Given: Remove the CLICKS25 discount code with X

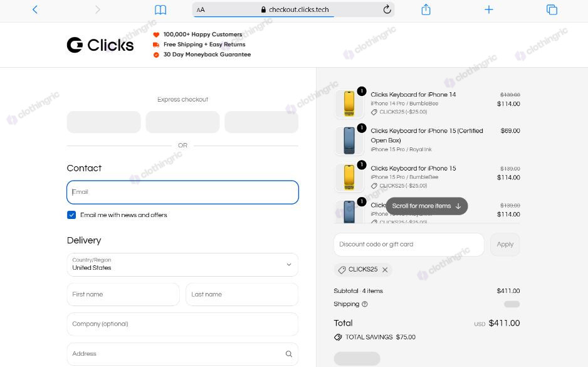Looking at the screenshot, I should (385, 269).
